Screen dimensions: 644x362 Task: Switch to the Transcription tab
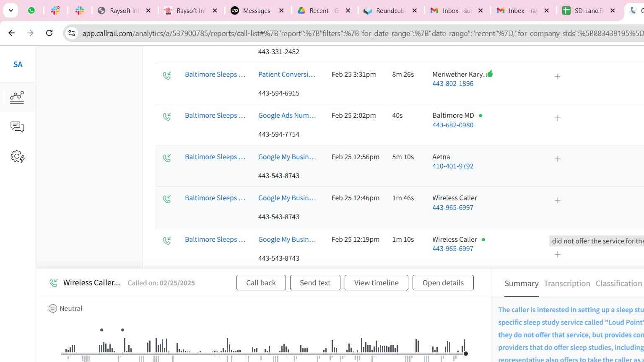[567, 284]
